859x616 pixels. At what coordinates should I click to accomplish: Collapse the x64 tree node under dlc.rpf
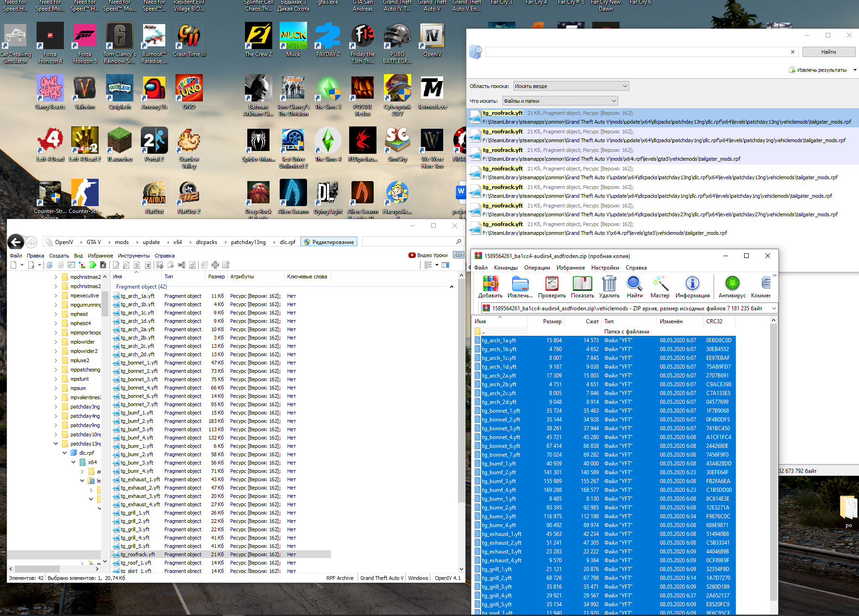coord(74,462)
